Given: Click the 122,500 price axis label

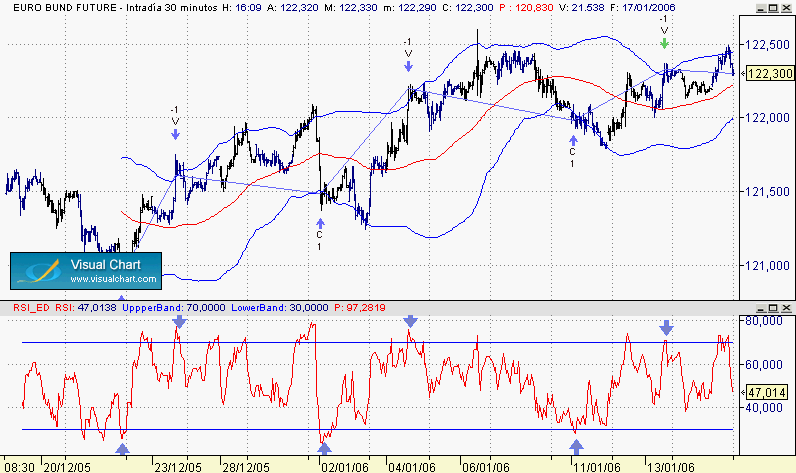Looking at the screenshot, I should pyautogui.click(x=768, y=45).
